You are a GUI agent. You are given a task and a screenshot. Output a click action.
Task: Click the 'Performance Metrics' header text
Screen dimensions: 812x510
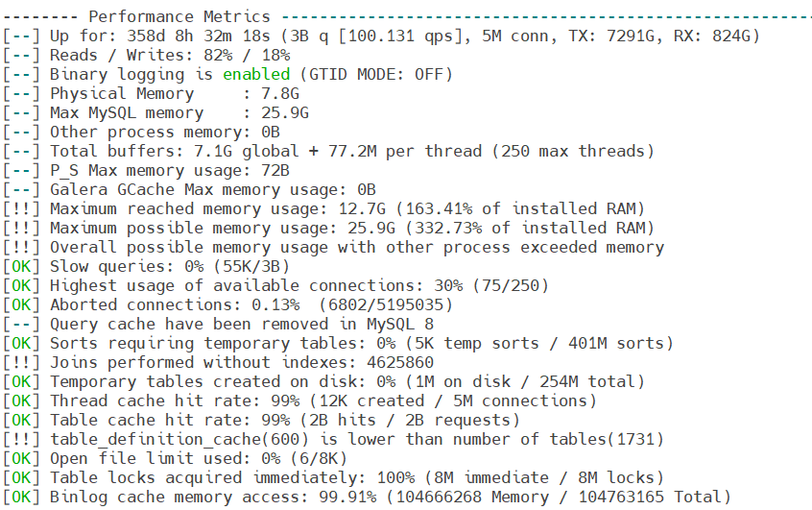[179, 16]
